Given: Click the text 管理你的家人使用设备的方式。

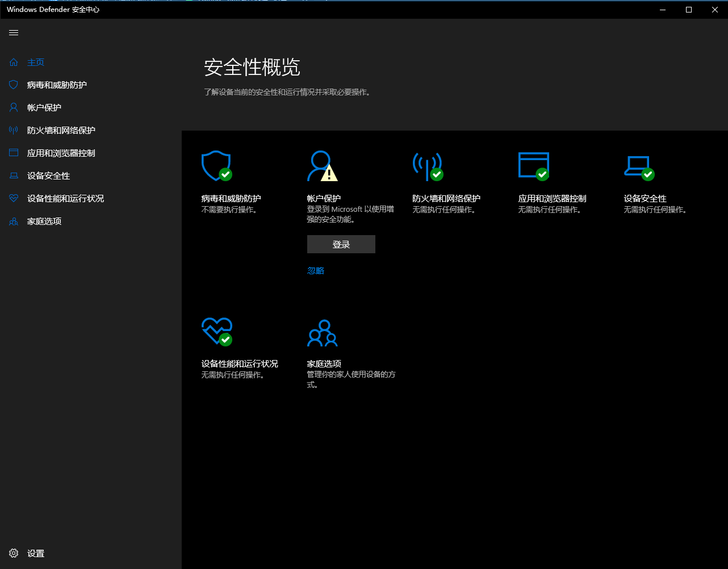Looking at the screenshot, I should click(x=351, y=379).
